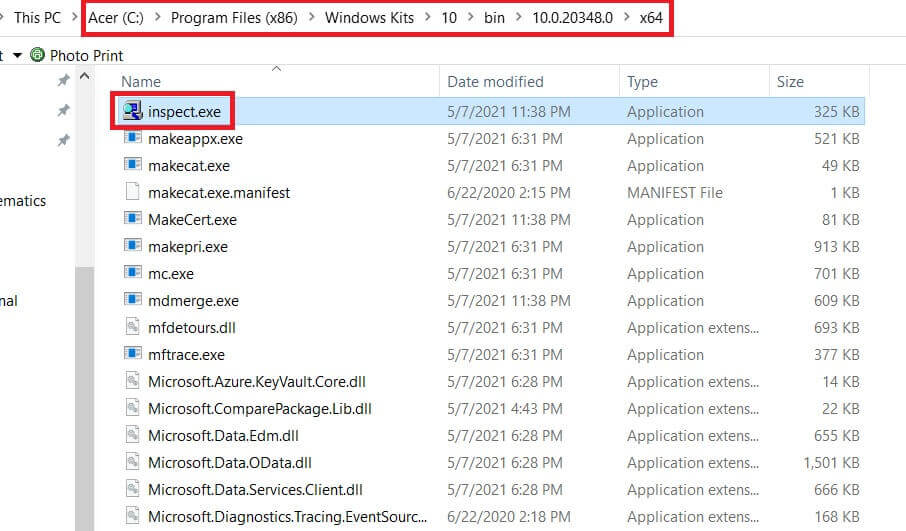Click the Microsoft.Data.Services.Client.dll file icon
The width and height of the screenshot is (906, 531).
[132, 488]
